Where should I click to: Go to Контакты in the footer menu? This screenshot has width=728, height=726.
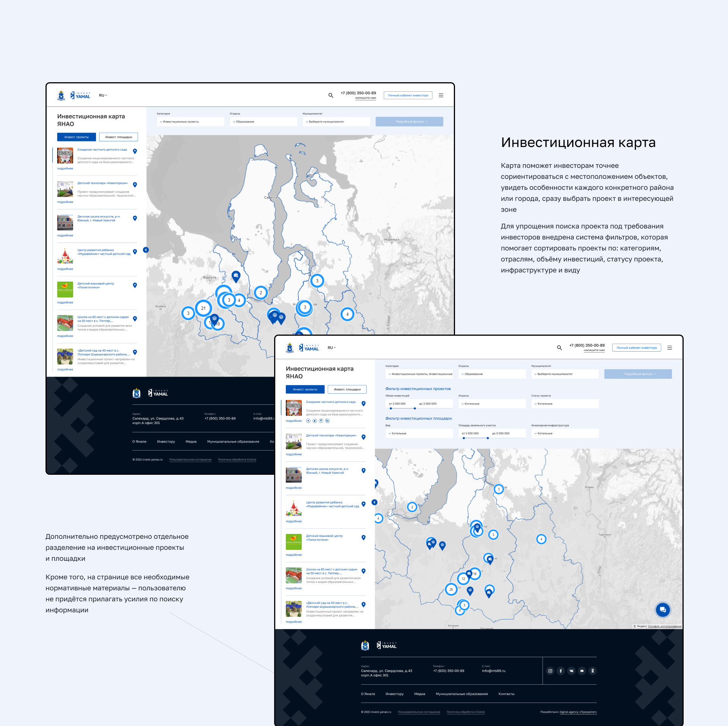click(506, 694)
